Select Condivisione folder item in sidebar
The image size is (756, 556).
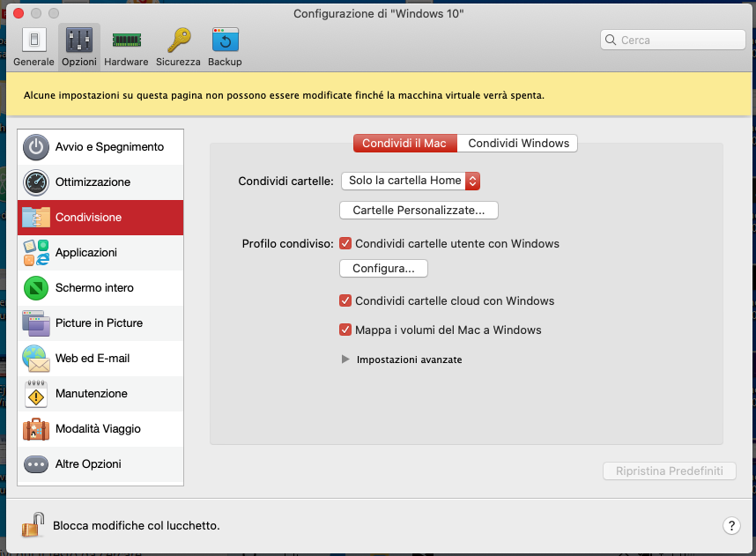coord(100,218)
